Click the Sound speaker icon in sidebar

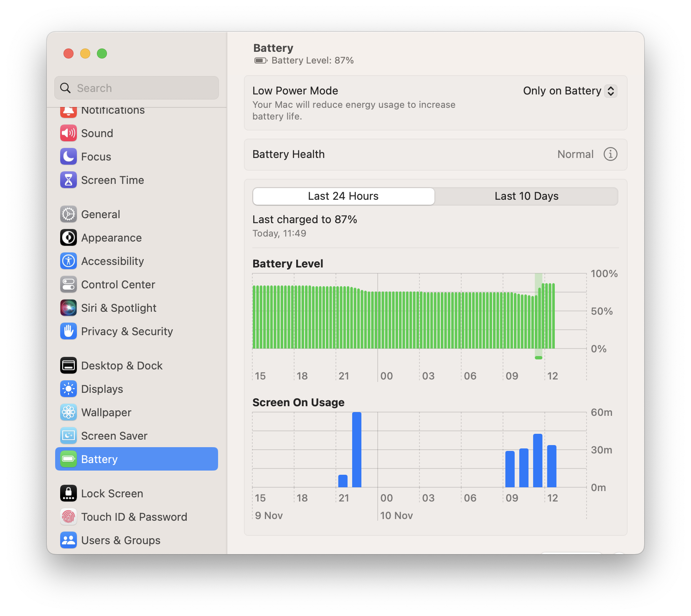[x=69, y=133]
